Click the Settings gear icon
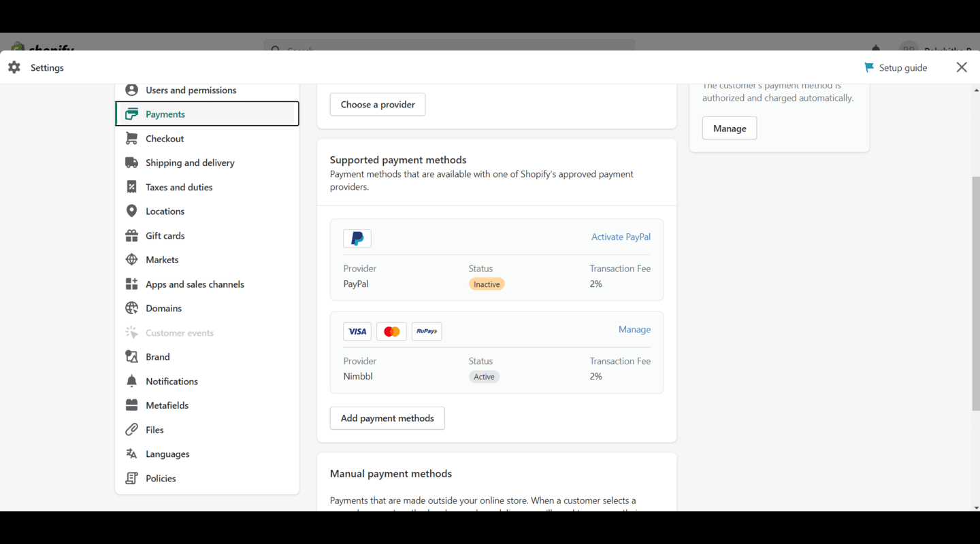This screenshot has height=544, width=980. [14, 67]
